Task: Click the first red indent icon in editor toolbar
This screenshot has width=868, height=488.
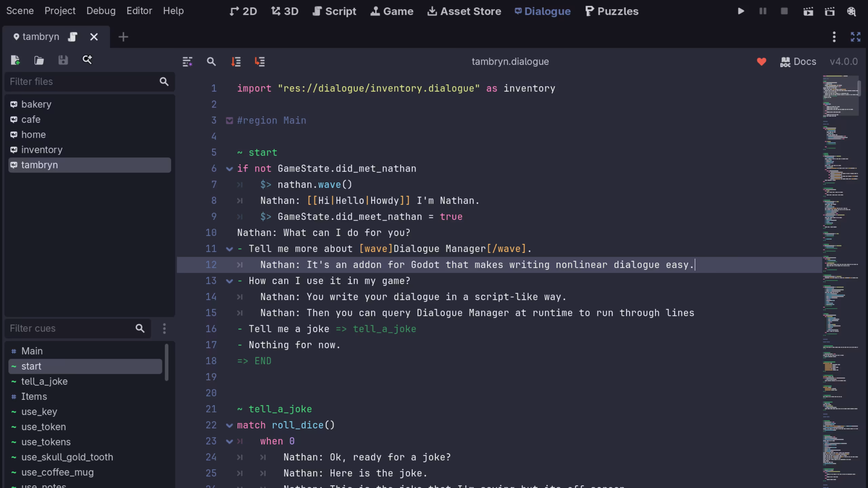Action: pyautogui.click(x=236, y=62)
